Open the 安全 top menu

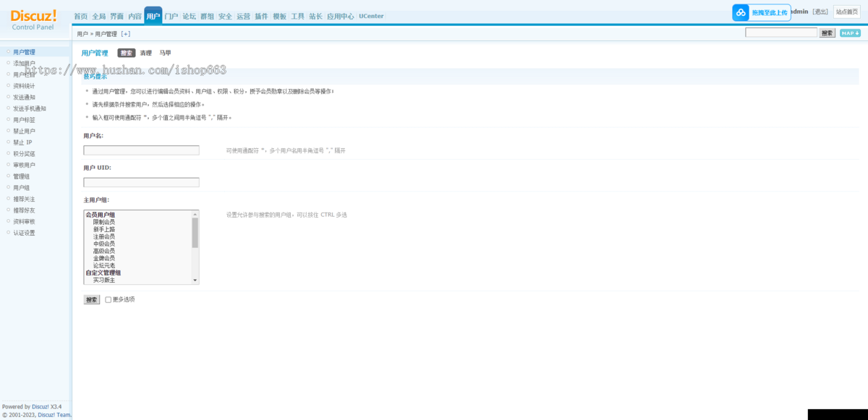point(226,16)
